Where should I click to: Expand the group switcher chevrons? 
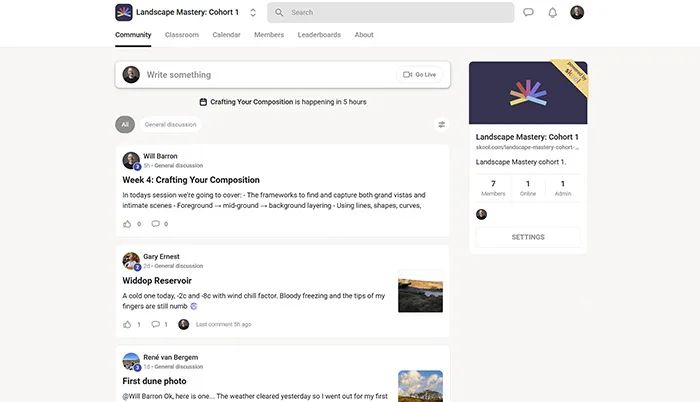coord(253,13)
